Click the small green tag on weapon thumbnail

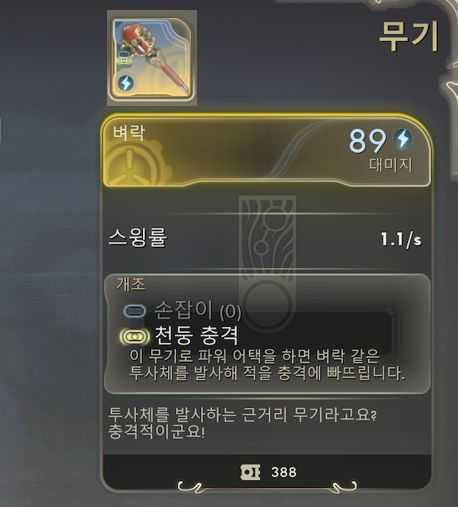coord(124,60)
